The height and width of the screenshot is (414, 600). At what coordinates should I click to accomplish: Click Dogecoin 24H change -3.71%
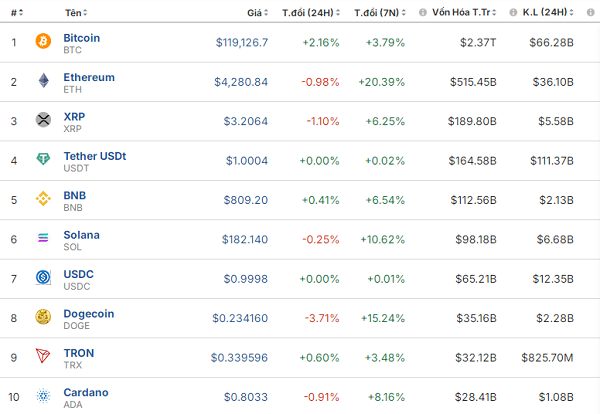tap(322, 318)
